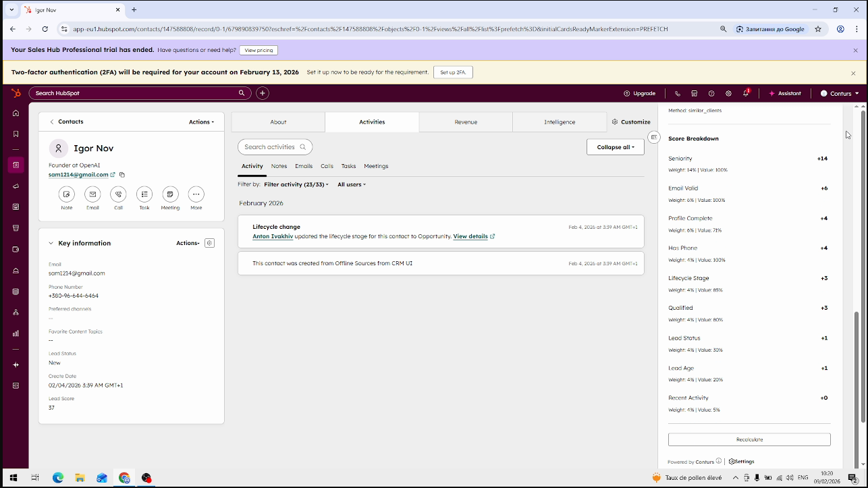
Task: Create a note using the Note icon
Action: (66, 196)
